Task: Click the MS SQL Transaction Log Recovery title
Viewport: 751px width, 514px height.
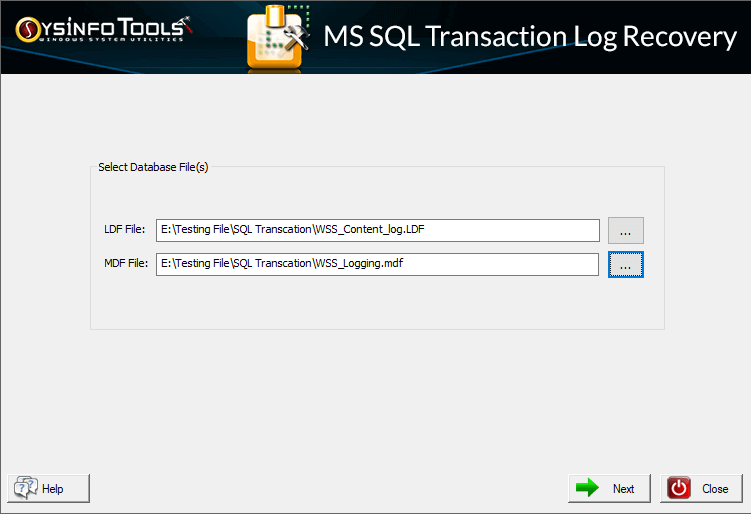Action: [x=530, y=37]
